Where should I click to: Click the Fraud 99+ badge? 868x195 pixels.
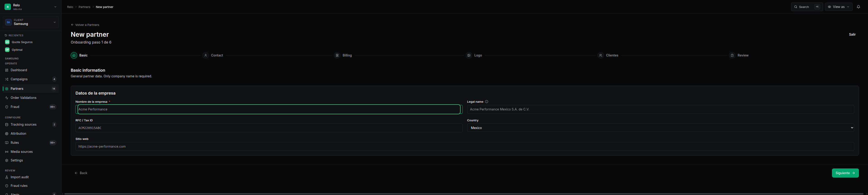tap(53, 107)
